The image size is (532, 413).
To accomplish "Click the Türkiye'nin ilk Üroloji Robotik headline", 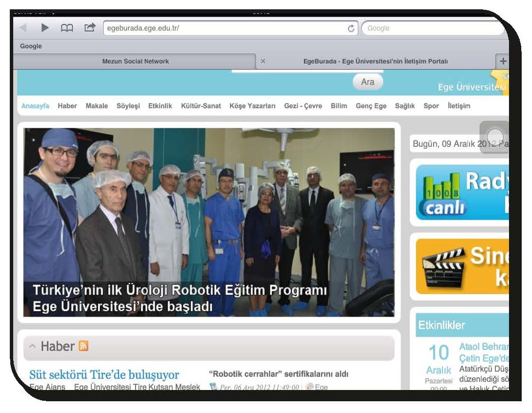I will tap(180, 298).
